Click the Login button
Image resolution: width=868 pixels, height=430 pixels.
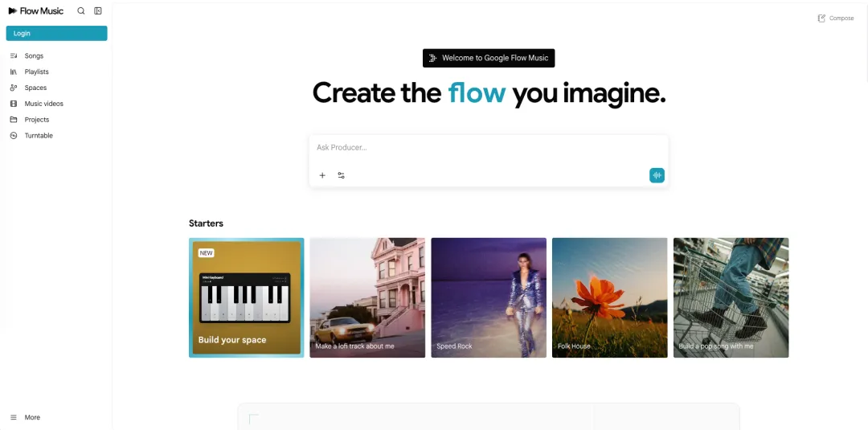click(x=56, y=33)
